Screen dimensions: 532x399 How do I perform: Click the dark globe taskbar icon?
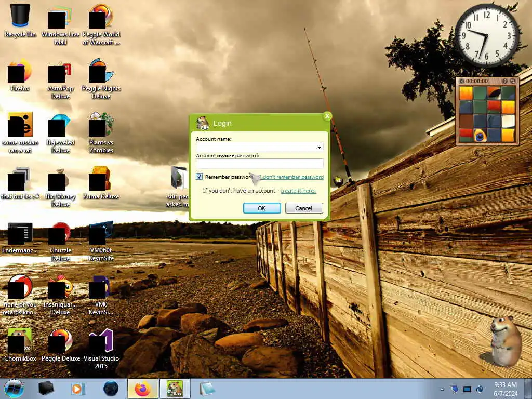point(111,389)
